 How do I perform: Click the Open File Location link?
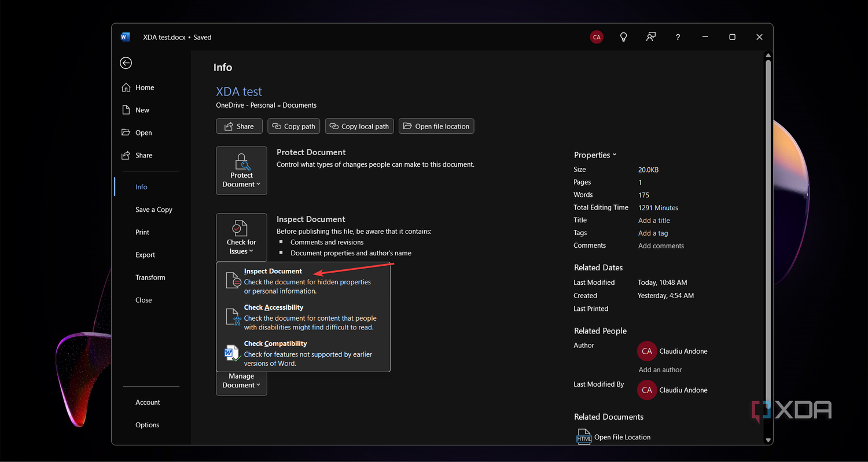[x=623, y=437]
